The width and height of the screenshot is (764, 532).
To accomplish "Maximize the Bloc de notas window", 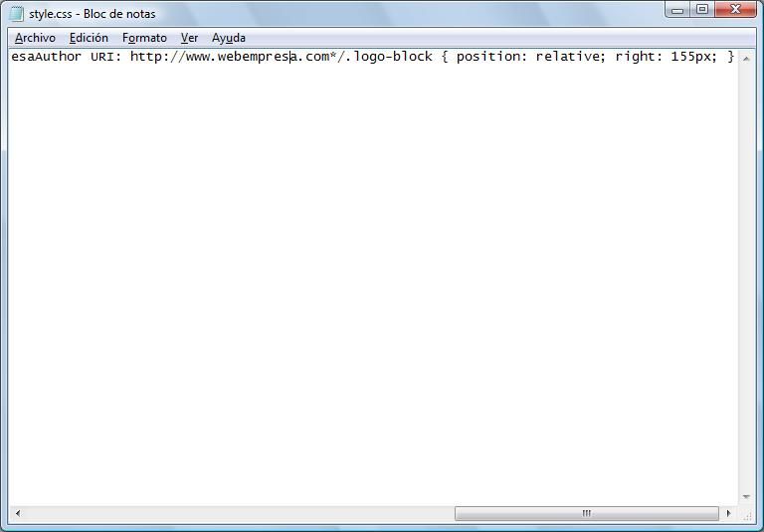I will point(702,10).
